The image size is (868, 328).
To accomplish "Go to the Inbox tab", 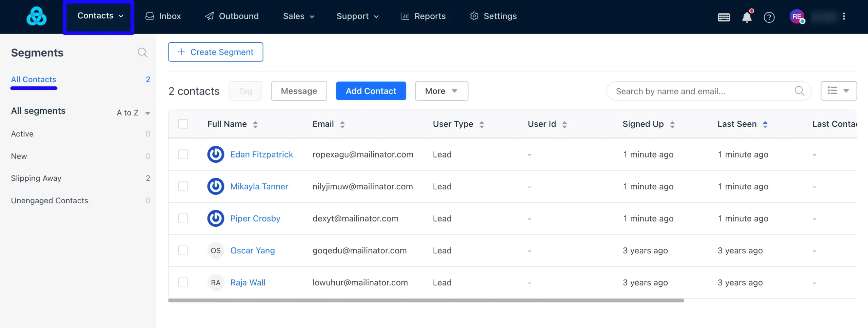I will click(x=163, y=16).
